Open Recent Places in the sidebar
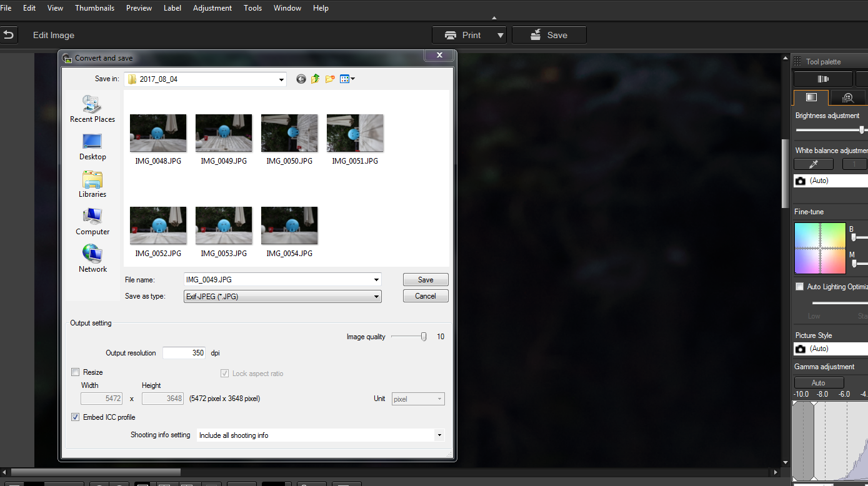The height and width of the screenshot is (486, 868). [92, 109]
